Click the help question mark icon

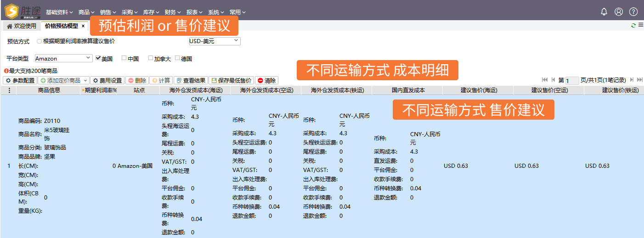(x=633, y=12)
